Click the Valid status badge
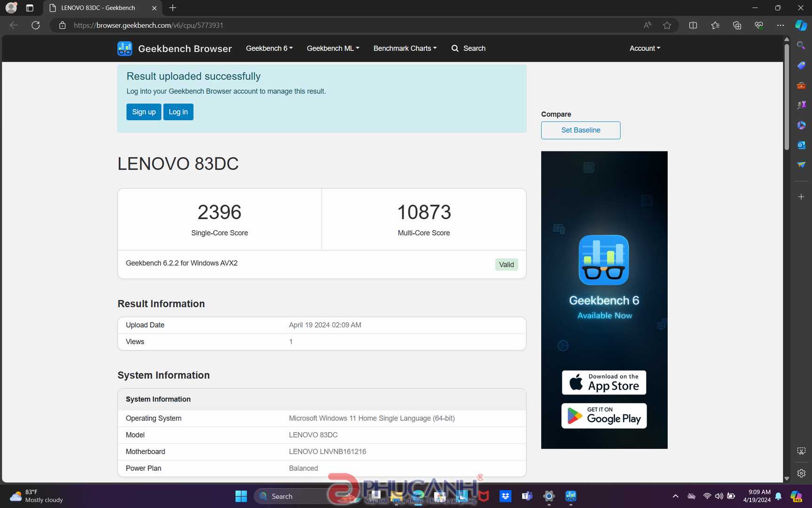Image resolution: width=812 pixels, height=508 pixels. pos(506,264)
